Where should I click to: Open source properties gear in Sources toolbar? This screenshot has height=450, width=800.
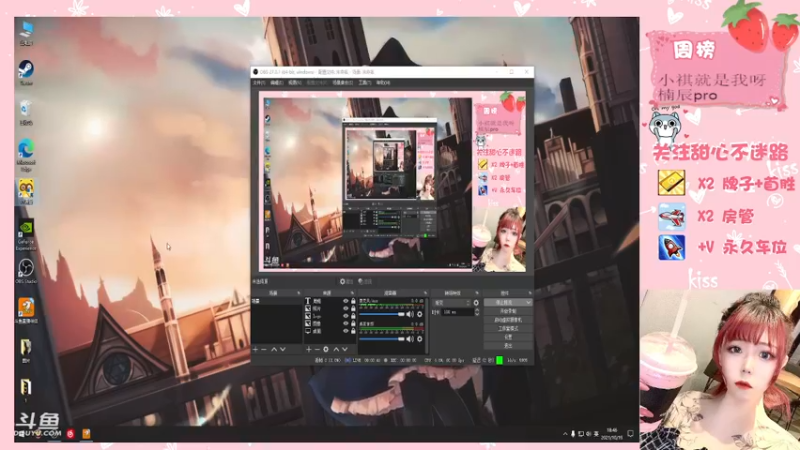pyautogui.click(x=326, y=349)
